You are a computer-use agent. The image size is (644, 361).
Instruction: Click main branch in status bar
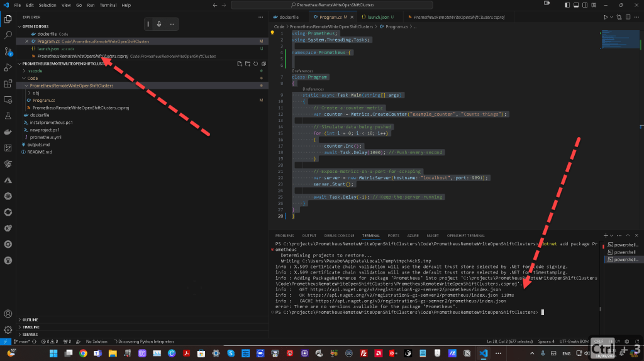coord(22,342)
